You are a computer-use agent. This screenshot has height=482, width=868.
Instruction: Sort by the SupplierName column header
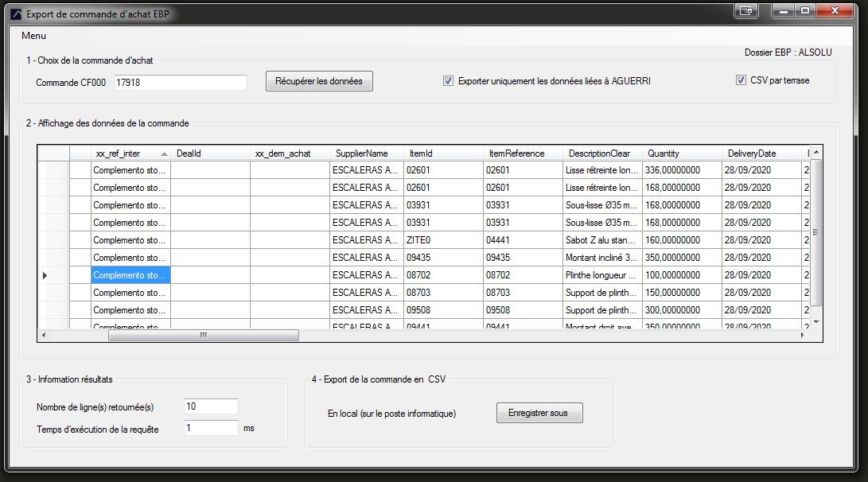pyautogui.click(x=367, y=154)
